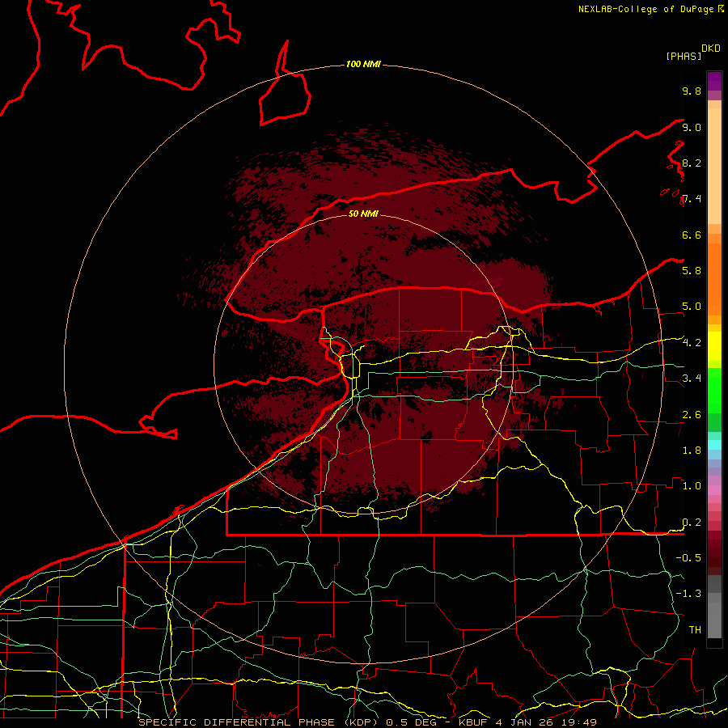
Task: Click the -0.5 value on the color scale
Action: tap(688, 557)
